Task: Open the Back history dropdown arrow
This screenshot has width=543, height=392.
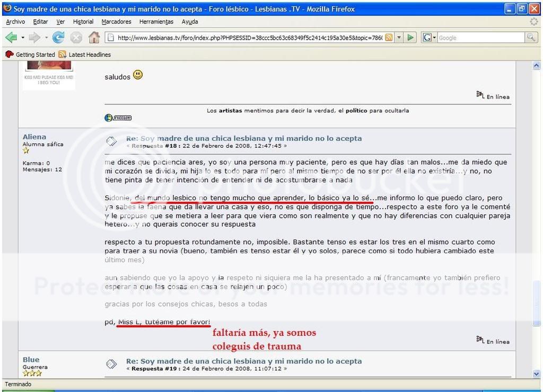Action: click(x=23, y=38)
